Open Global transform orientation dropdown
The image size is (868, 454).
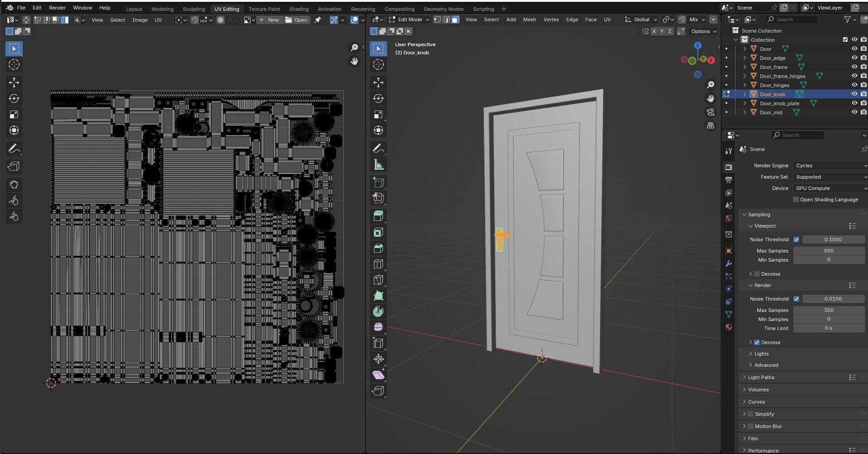(641, 20)
